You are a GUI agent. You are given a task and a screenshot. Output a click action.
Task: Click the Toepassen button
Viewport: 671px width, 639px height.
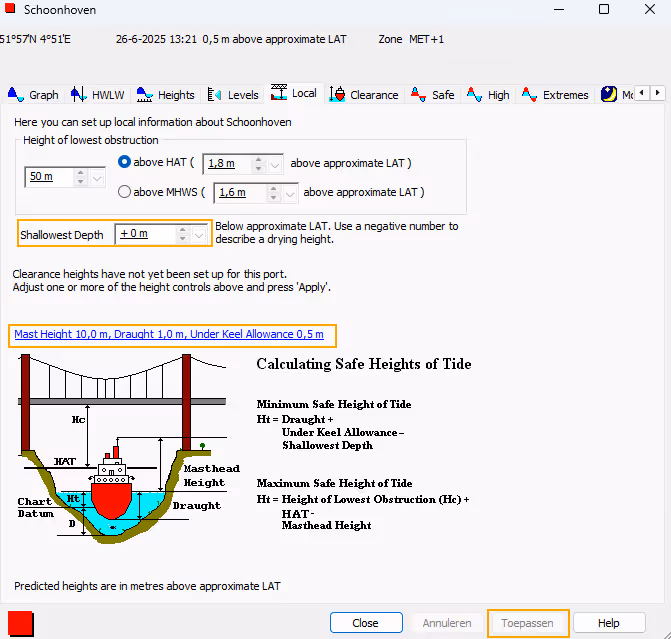pyautogui.click(x=527, y=623)
